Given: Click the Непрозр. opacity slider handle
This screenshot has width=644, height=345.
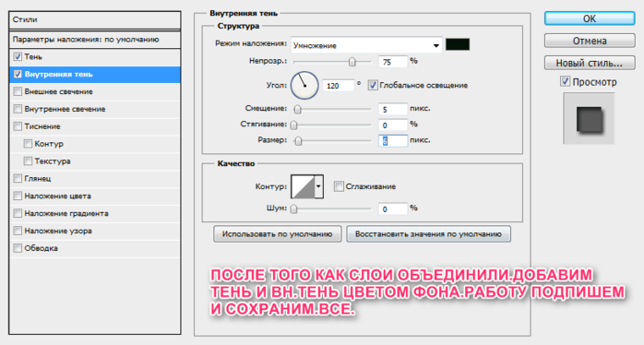Looking at the screenshot, I should point(352,62).
